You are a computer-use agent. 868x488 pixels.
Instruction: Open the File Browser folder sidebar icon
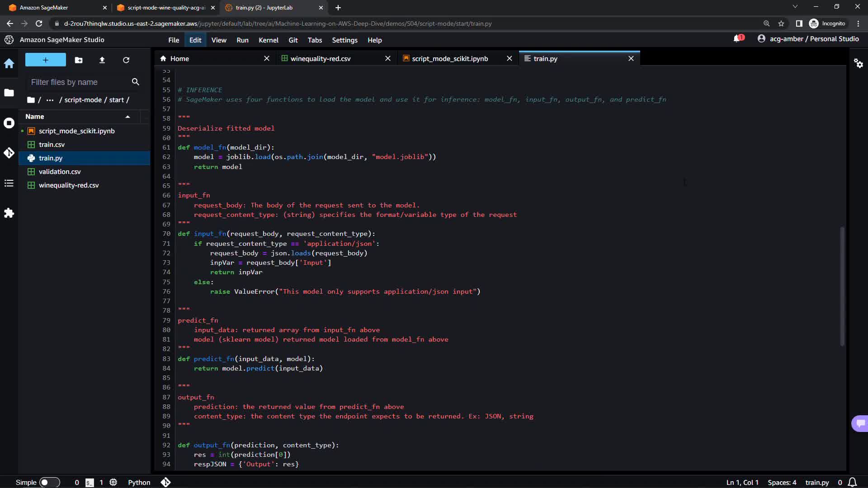click(9, 93)
